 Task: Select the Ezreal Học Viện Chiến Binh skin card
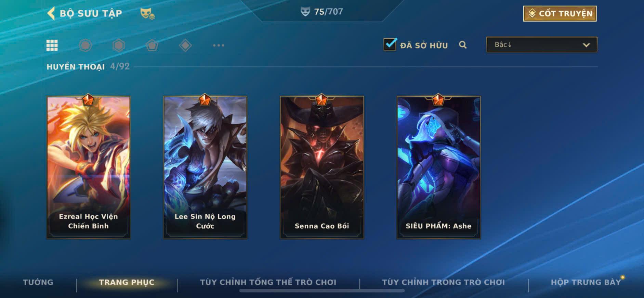pyautogui.click(x=89, y=167)
